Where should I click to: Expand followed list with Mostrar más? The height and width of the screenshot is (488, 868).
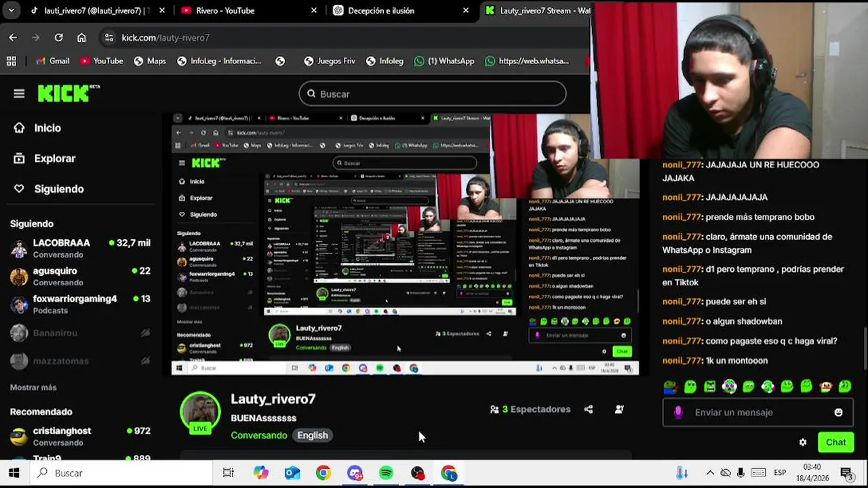coord(33,387)
